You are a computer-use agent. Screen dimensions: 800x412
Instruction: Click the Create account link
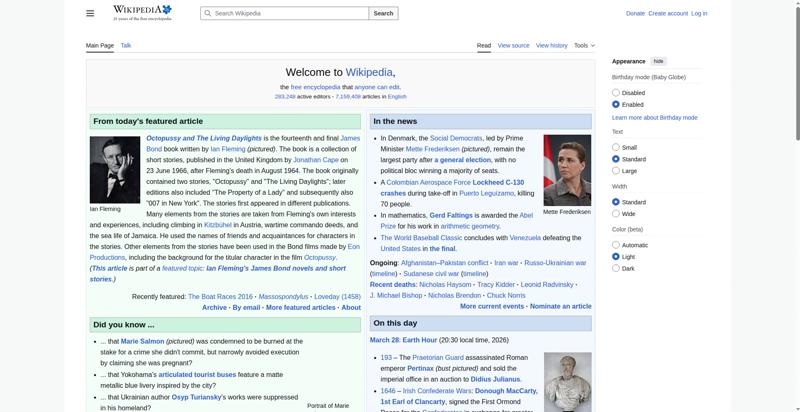[x=667, y=13]
